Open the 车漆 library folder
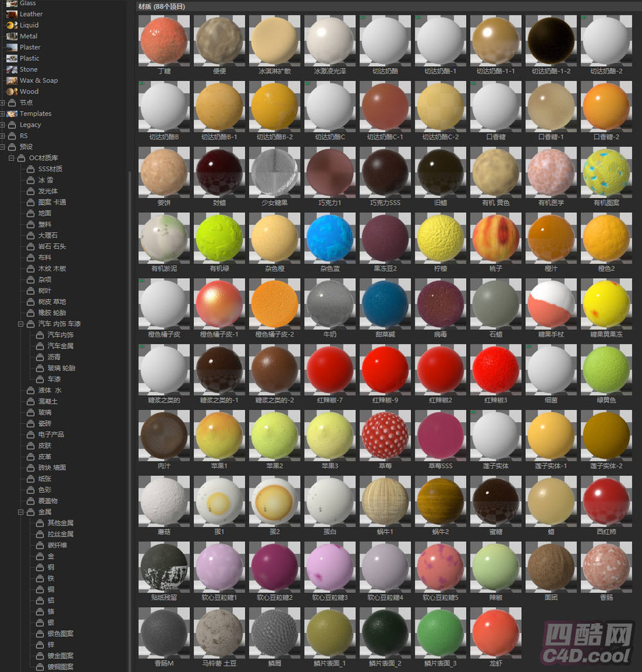Viewport: 642px width, 672px height. pos(40,379)
